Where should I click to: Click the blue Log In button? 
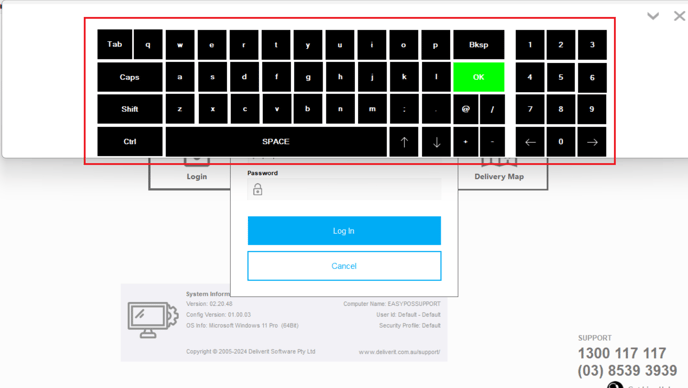tap(344, 230)
